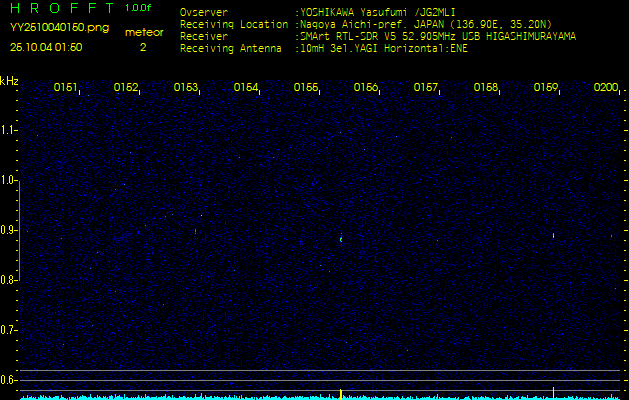Click the yellow detection tick below 0159 echo
This screenshot has width=629, height=400.
click(x=553, y=393)
